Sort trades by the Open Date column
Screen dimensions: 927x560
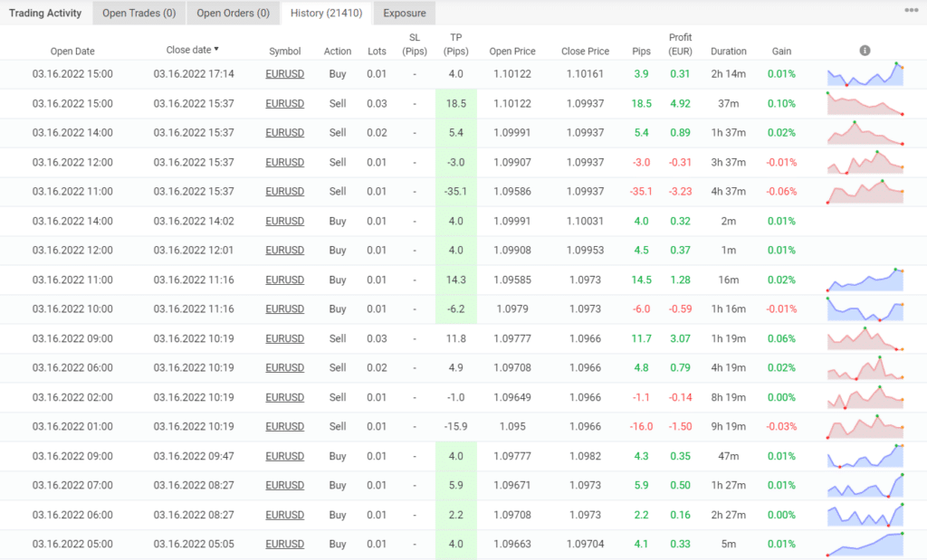pyautogui.click(x=72, y=52)
